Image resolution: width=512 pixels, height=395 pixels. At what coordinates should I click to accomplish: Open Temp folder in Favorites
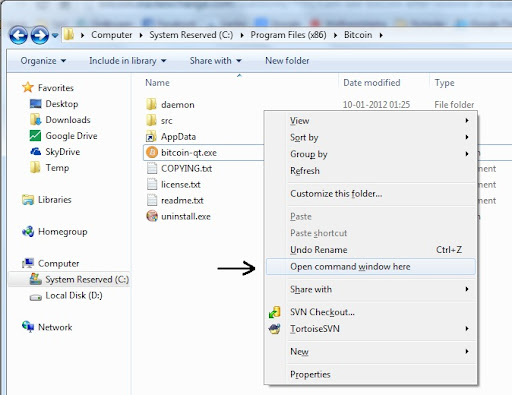pyautogui.click(x=57, y=168)
